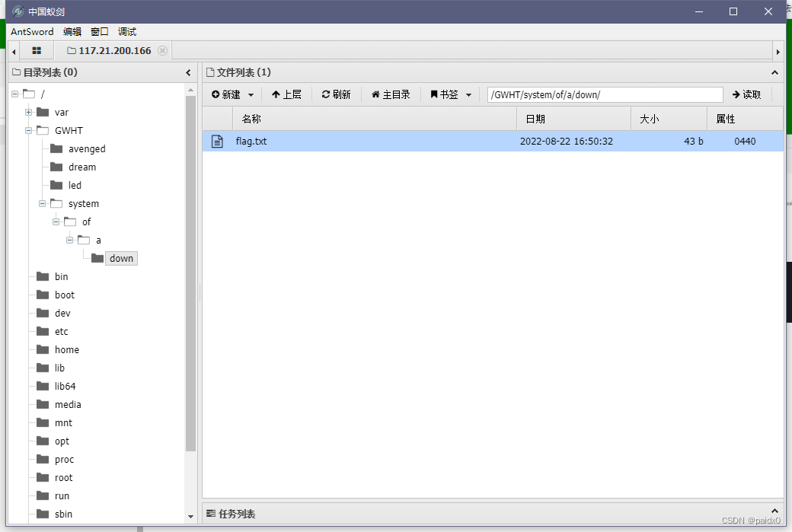The width and height of the screenshot is (792, 532).
Task: Collapse the 文件列表 panel chevron
Action: [x=774, y=72]
